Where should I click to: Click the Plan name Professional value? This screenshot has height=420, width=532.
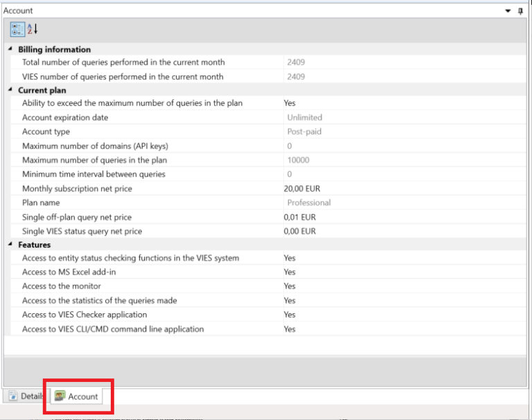point(309,203)
